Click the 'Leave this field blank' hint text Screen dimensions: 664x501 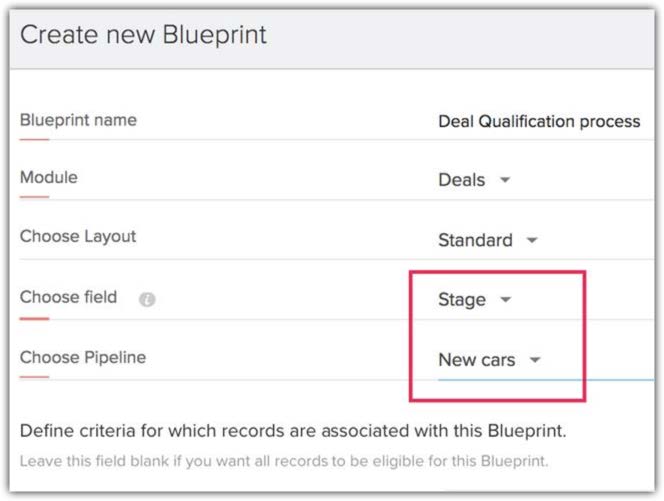(284, 462)
